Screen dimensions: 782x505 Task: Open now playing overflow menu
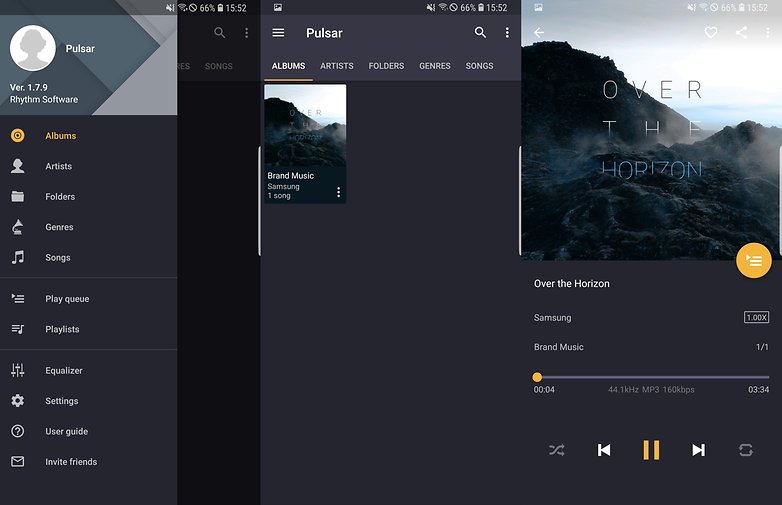(x=768, y=33)
